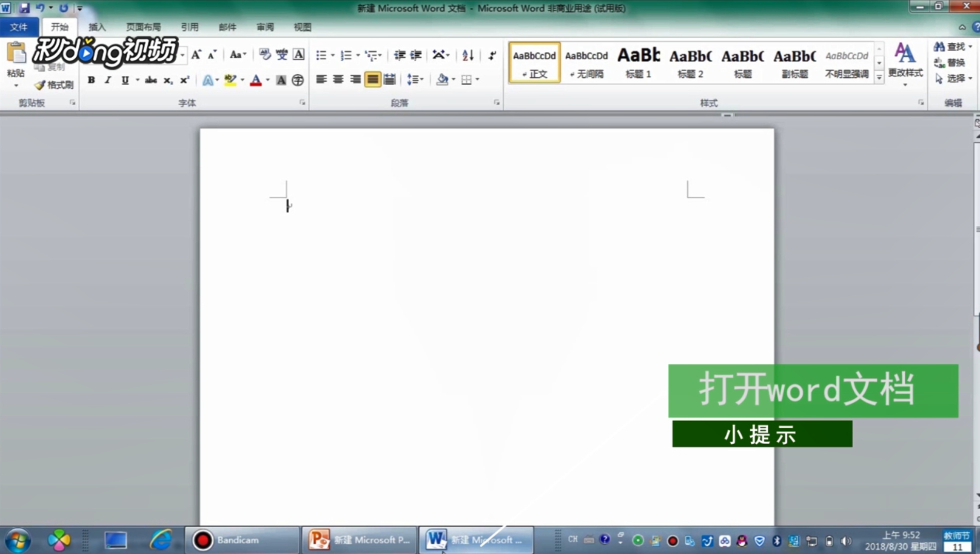Open the Change Case Aa dropdown
This screenshot has height=554, width=980.
pos(238,55)
